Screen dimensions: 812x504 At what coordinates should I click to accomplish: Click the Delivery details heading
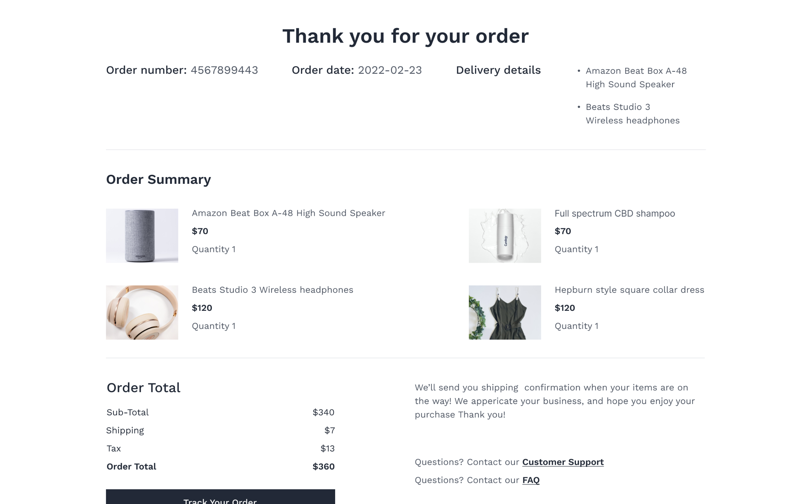coord(498,70)
